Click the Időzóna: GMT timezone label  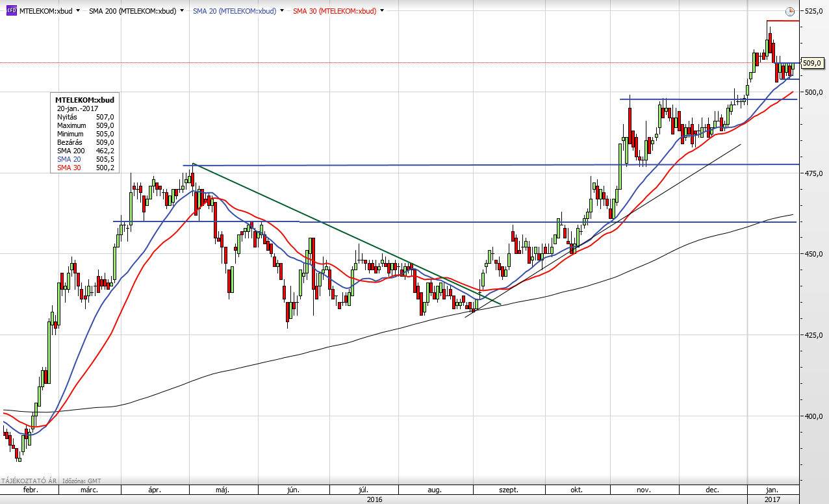(83, 481)
